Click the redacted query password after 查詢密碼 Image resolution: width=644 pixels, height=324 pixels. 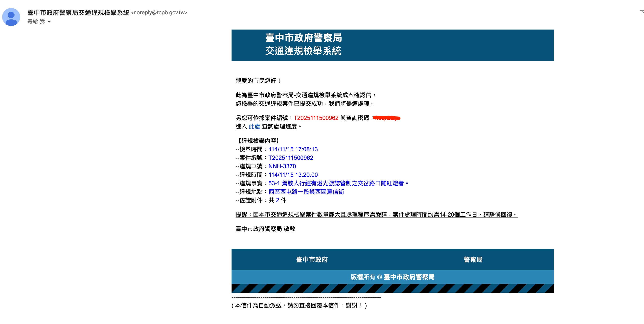(386, 118)
